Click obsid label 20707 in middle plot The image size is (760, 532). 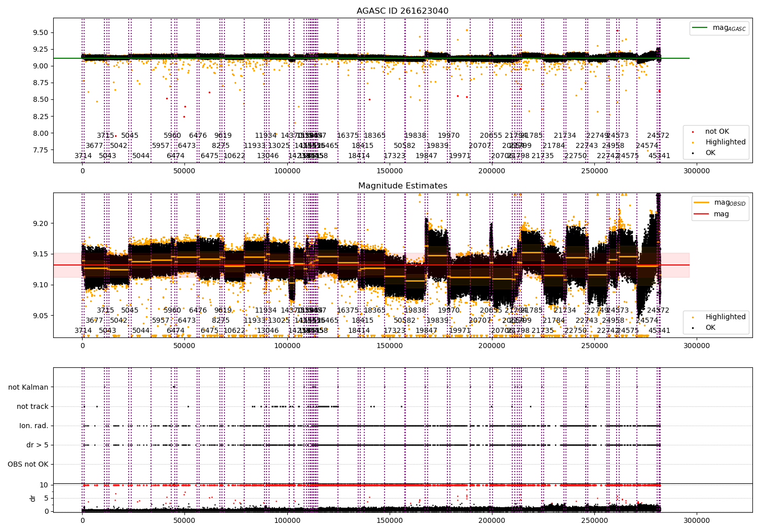[480, 320]
